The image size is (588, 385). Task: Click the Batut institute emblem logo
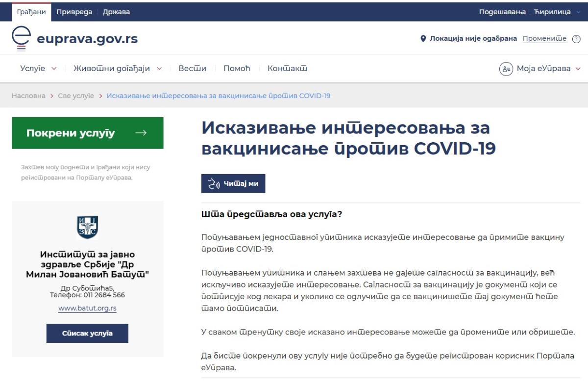tap(88, 227)
